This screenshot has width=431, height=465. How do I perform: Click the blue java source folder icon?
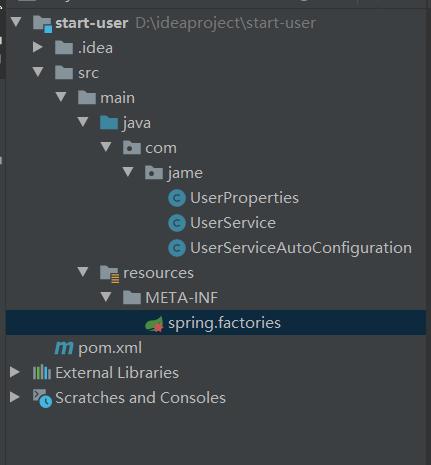(x=109, y=123)
